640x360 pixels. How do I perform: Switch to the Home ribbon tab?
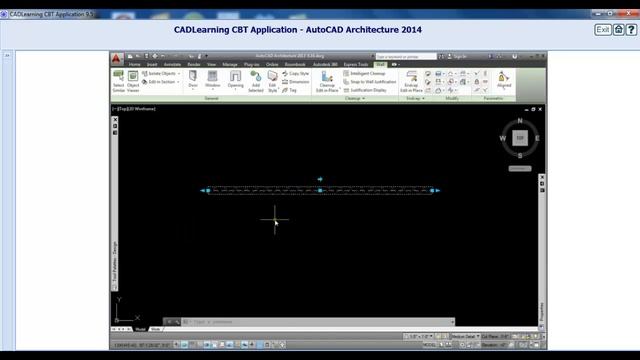click(134, 64)
